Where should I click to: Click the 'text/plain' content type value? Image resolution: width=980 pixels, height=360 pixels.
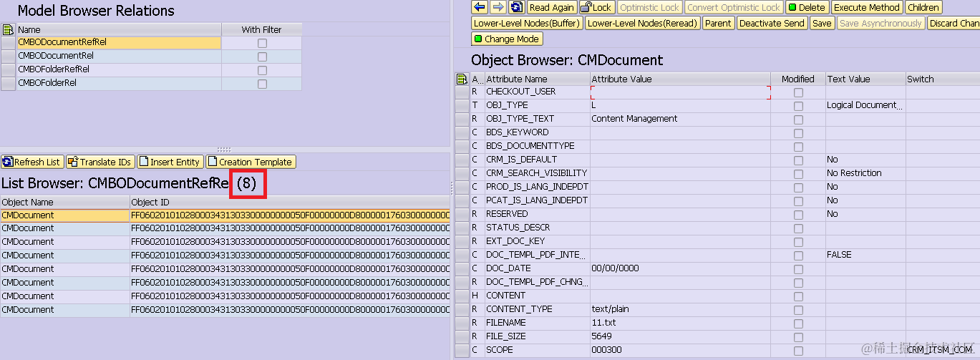tap(610, 309)
